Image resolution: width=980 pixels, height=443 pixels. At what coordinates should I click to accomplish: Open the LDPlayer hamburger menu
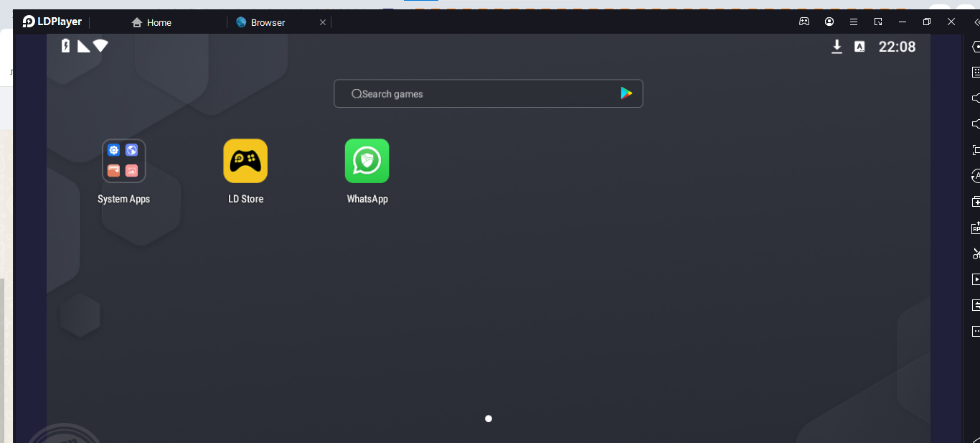tap(854, 22)
